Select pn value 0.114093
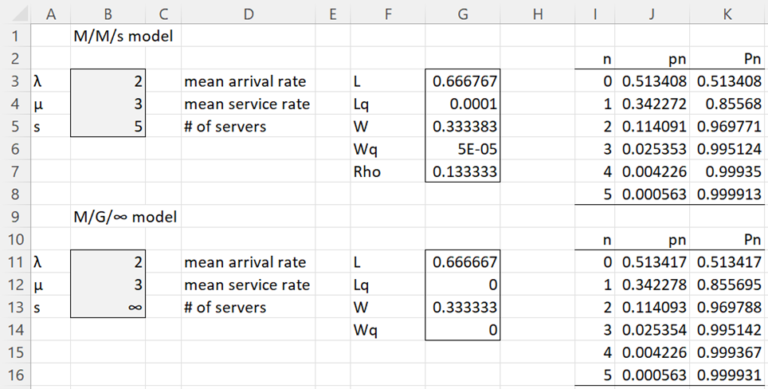The height and width of the screenshot is (389, 768). pos(651,307)
